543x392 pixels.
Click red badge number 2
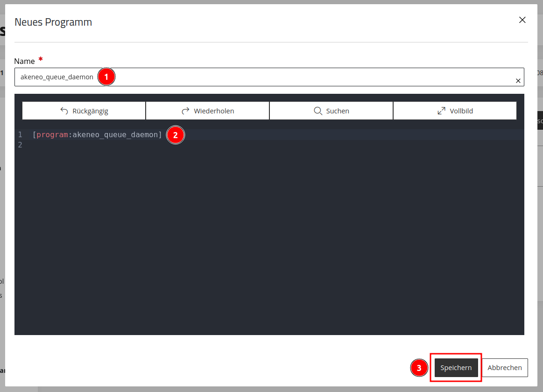[175, 135]
